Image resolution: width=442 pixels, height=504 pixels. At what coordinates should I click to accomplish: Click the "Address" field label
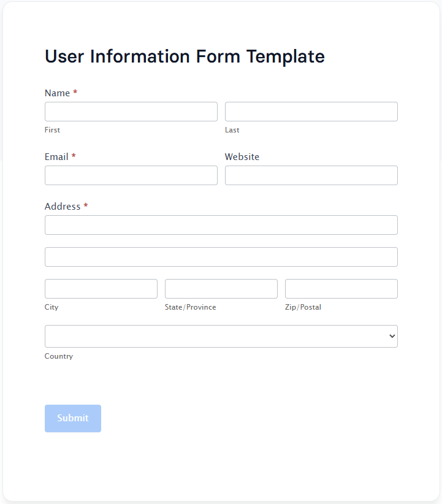(x=63, y=207)
